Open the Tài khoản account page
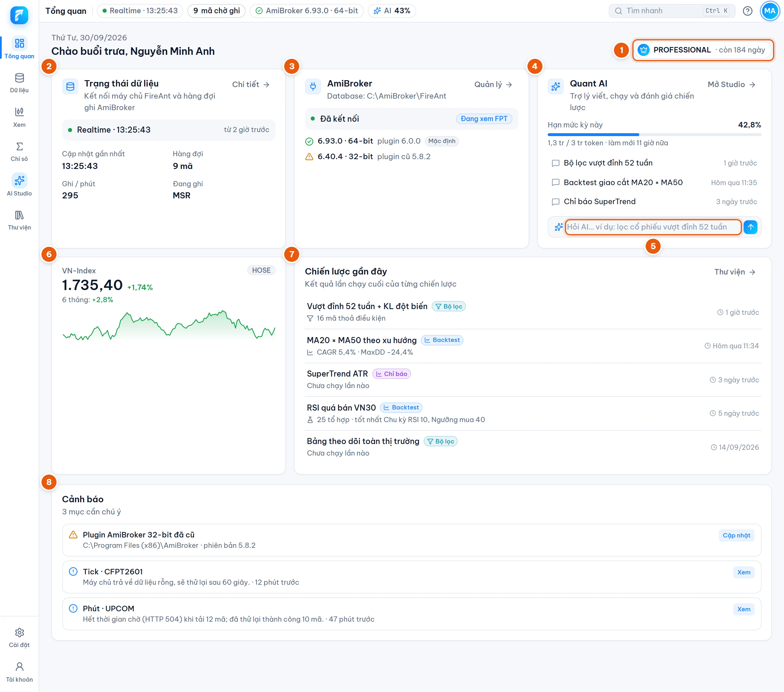 [19, 672]
